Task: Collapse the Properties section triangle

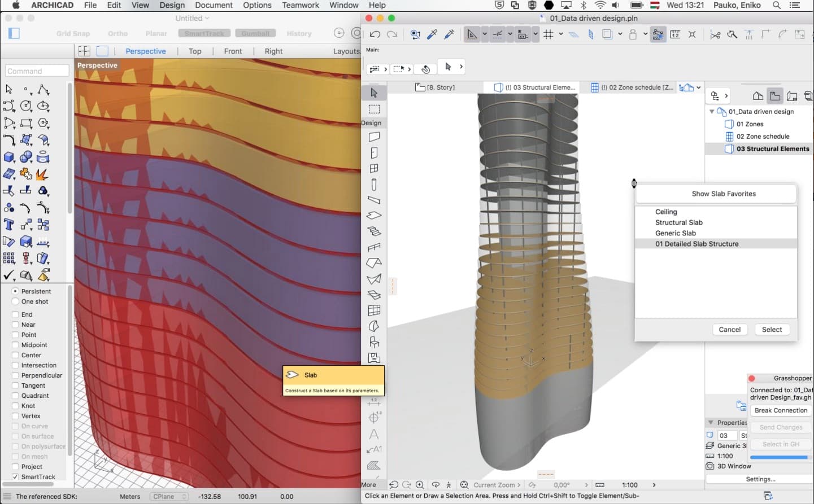Action: (711, 423)
